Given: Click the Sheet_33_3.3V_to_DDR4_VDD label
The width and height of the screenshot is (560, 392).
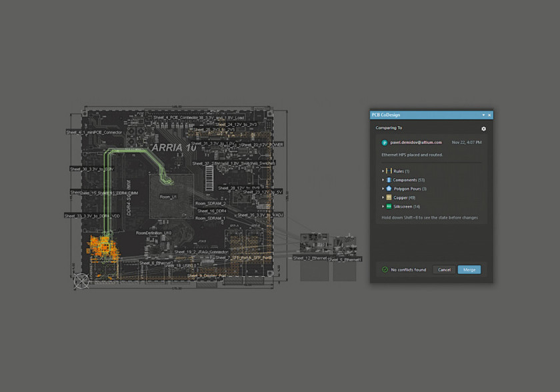Looking at the screenshot, I should click(x=92, y=215).
